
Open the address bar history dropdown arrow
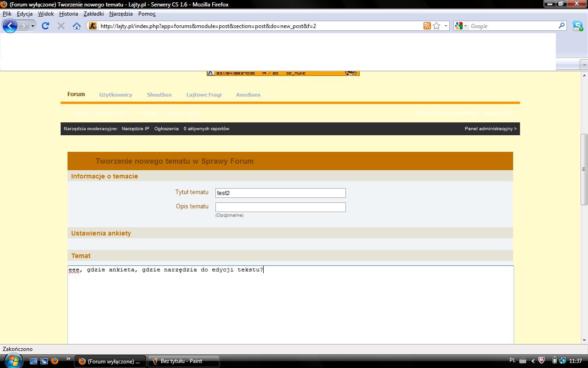[446, 26]
